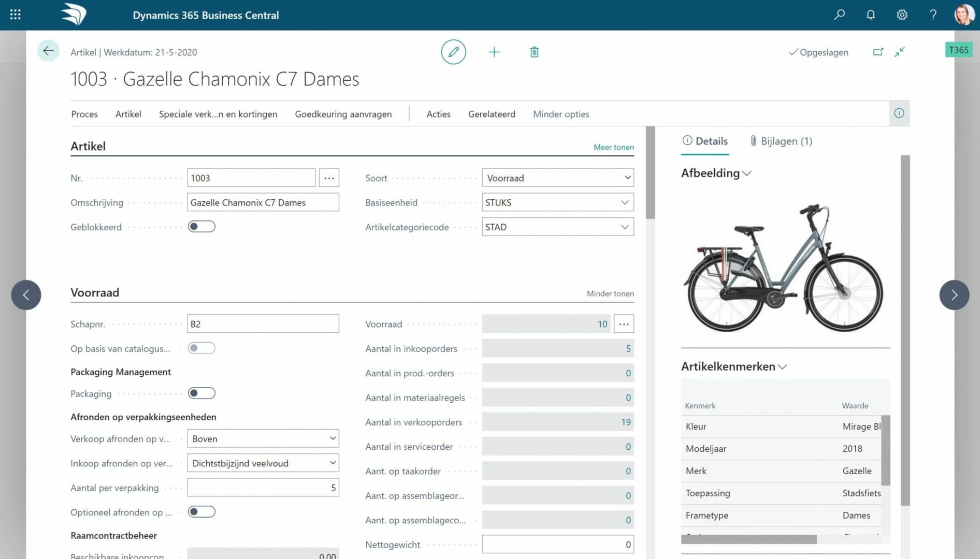
Task: Select the Toepassing Stadsfiets row
Action: [x=781, y=493]
